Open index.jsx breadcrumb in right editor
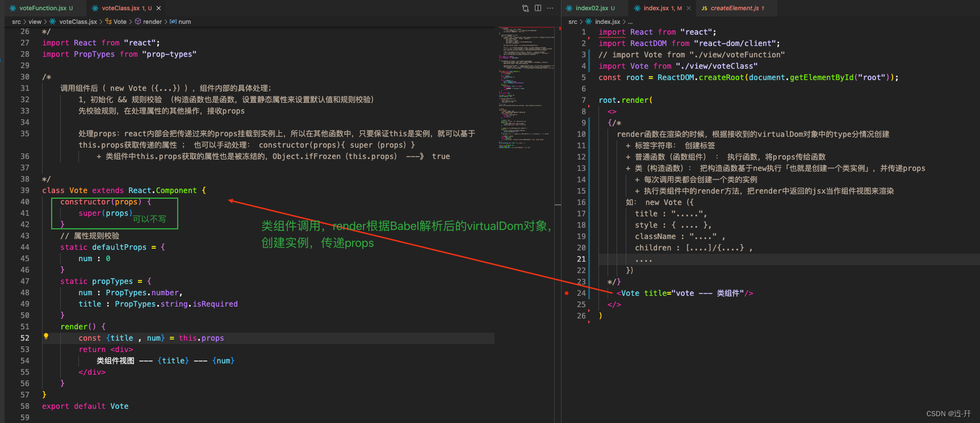The image size is (980, 423). [608, 22]
